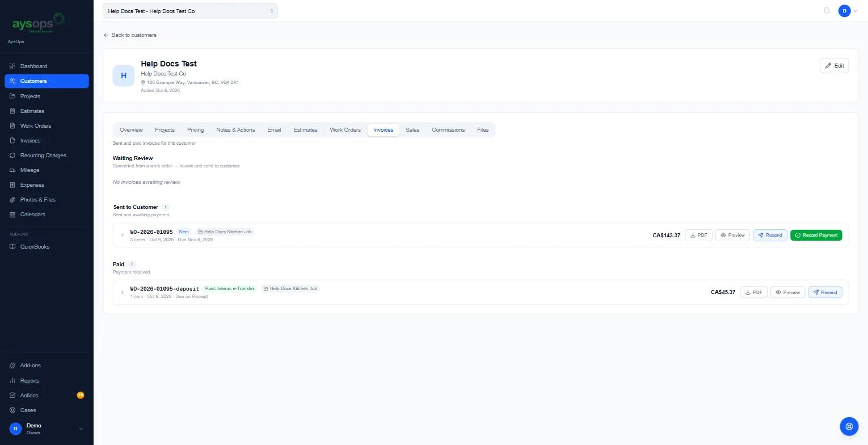Screen dimensions: 868x445
Task: Open the Calendars icon in sidebar
Action: pos(12,214)
